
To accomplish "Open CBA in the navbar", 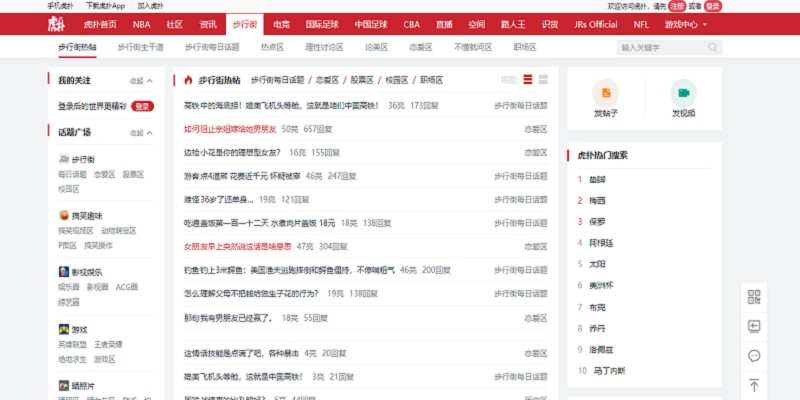I will pos(412,24).
